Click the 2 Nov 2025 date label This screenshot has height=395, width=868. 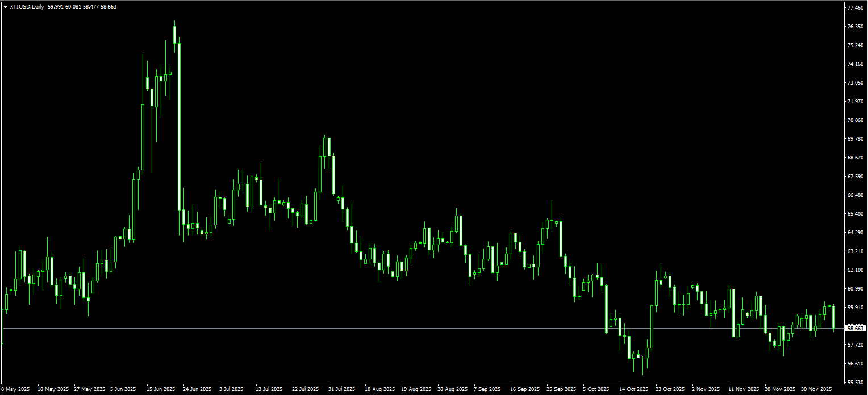705,389
